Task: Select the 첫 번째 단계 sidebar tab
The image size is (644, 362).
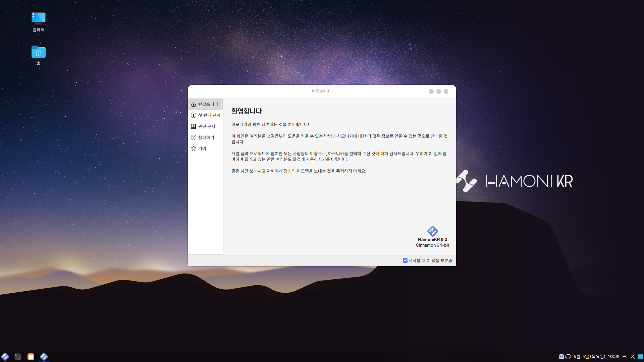Action: click(x=206, y=115)
